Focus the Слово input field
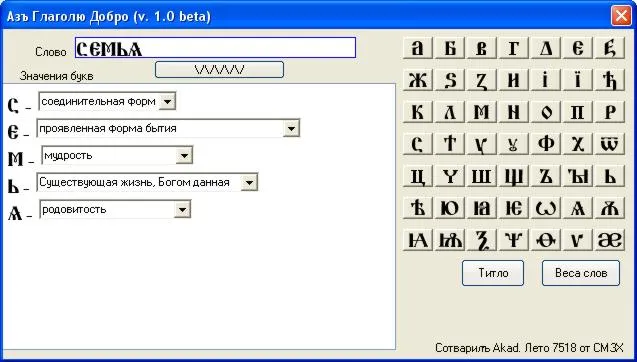Screen dimensions: 637x362 pyautogui.click(x=215, y=48)
